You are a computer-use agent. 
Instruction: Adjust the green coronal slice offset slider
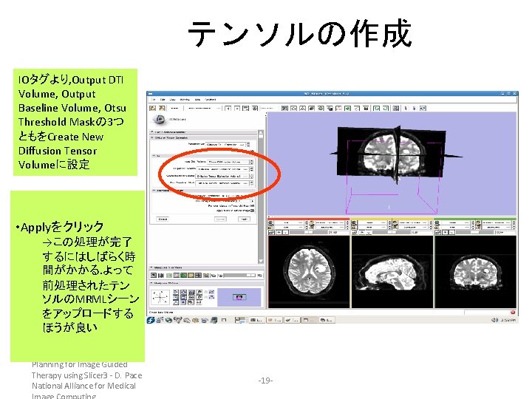click(476, 232)
